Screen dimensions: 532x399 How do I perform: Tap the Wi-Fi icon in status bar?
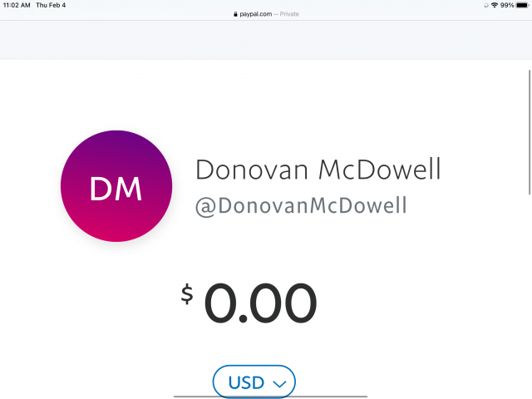click(495, 5)
